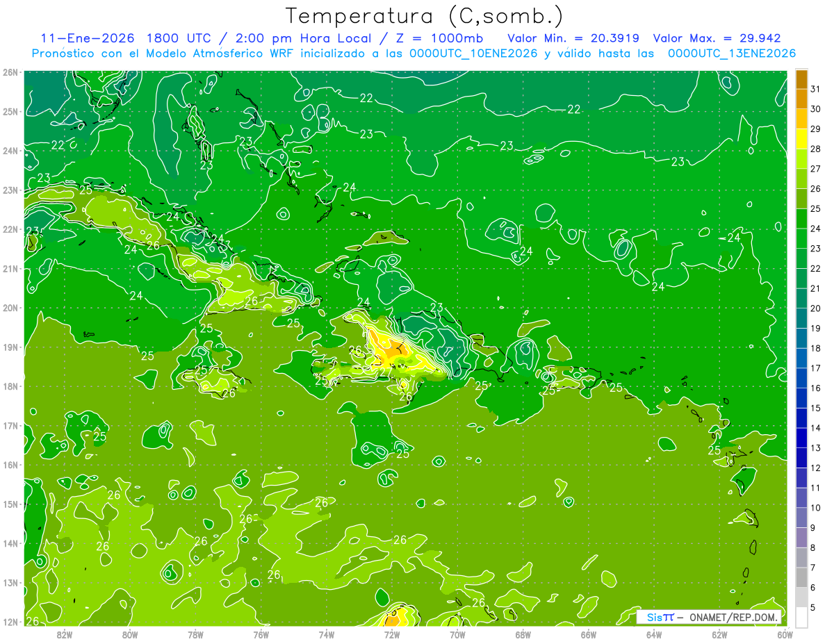Click the 15N latitude axis label
This screenshot has width=834, height=644.
coord(10,504)
